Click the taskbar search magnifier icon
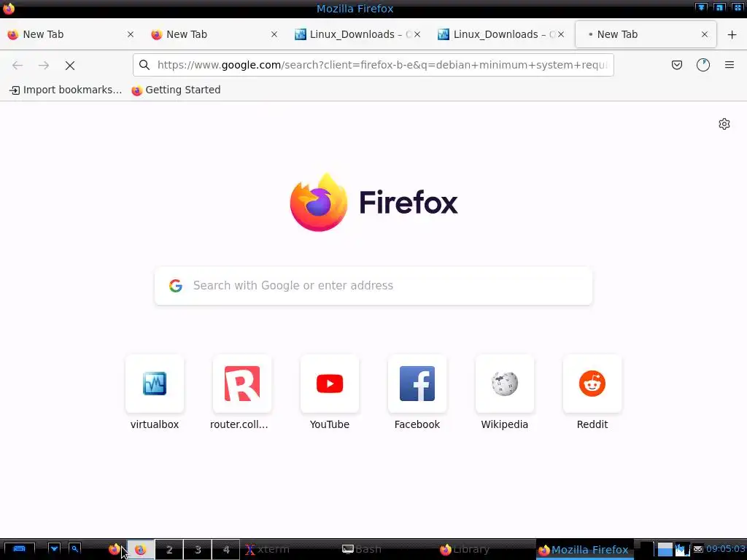Screen dimensions: 747x560 75,549
